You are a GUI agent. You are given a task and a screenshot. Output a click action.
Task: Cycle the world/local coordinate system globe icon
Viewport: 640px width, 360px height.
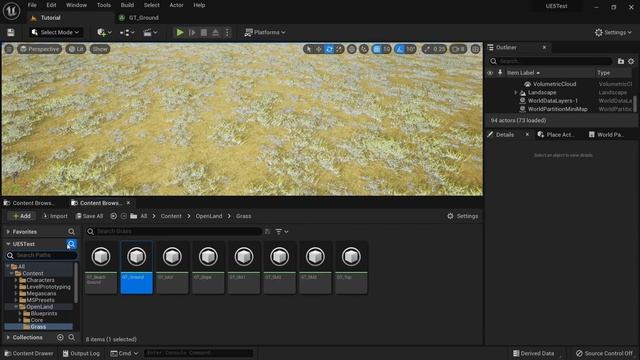(x=351, y=49)
